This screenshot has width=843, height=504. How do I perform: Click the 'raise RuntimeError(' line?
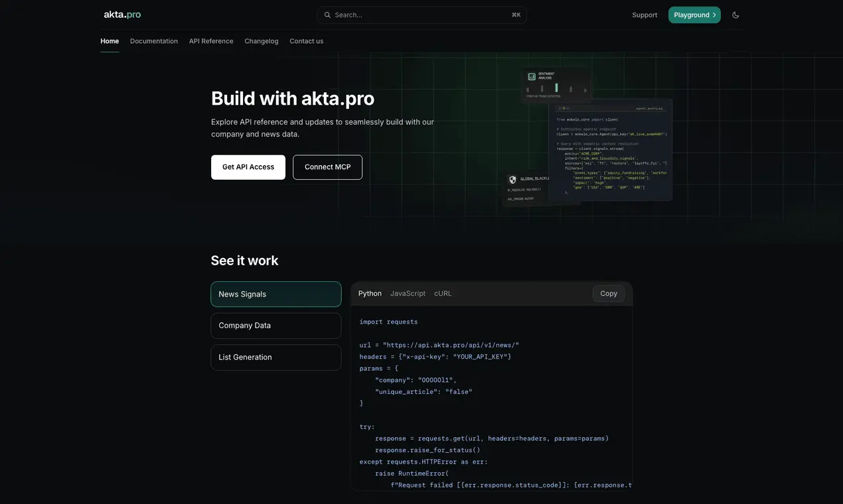[412, 473]
